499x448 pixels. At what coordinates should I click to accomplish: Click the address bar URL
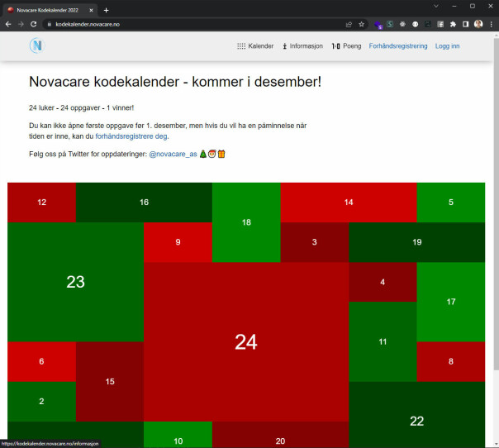point(88,24)
